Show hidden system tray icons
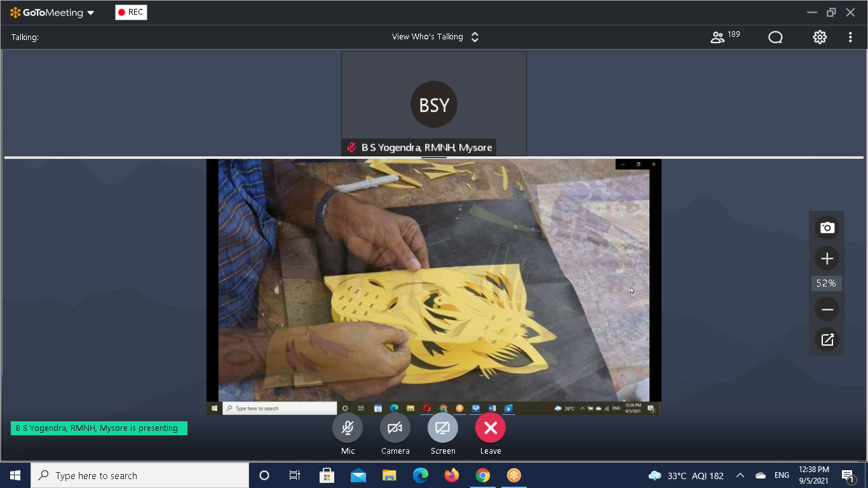 pos(740,475)
